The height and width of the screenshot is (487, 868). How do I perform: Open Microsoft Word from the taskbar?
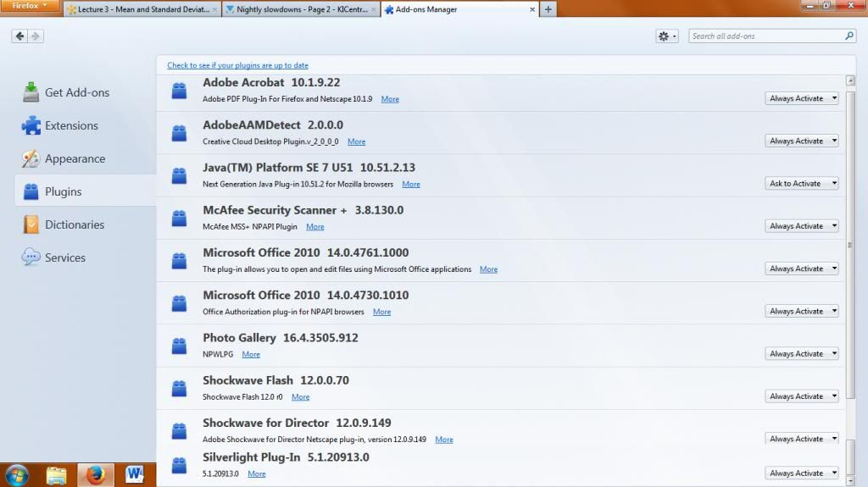click(135, 475)
